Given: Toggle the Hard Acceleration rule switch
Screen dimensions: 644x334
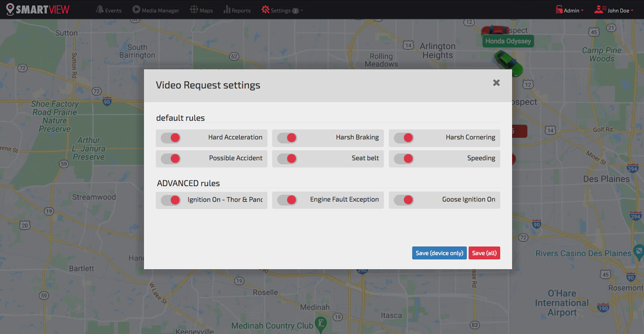Looking at the screenshot, I should (171, 138).
